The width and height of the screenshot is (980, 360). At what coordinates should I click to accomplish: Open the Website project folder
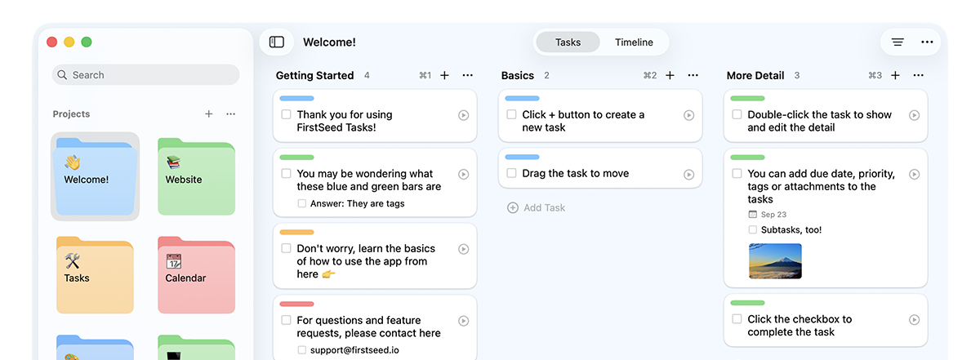[x=196, y=176]
